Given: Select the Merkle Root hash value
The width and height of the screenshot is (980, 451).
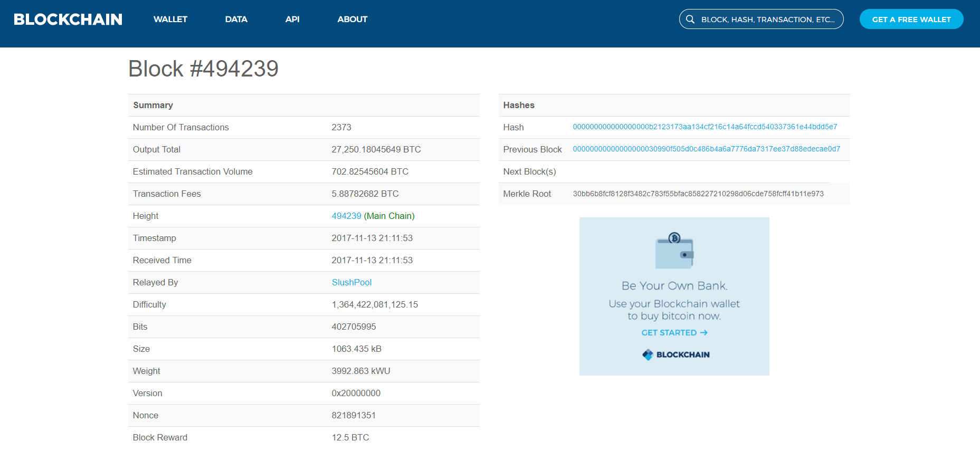Looking at the screenshot, I should (698, 194).
